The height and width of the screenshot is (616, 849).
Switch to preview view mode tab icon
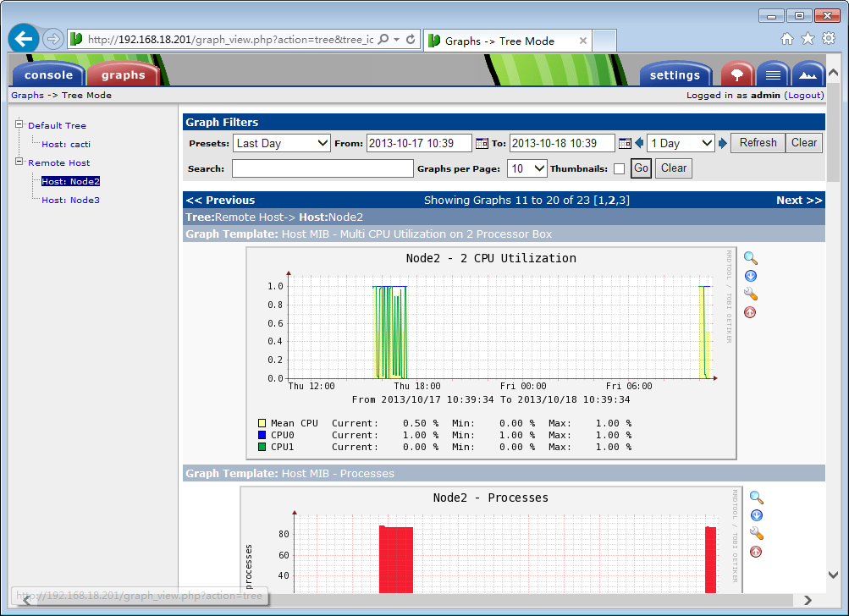(808, 74)
